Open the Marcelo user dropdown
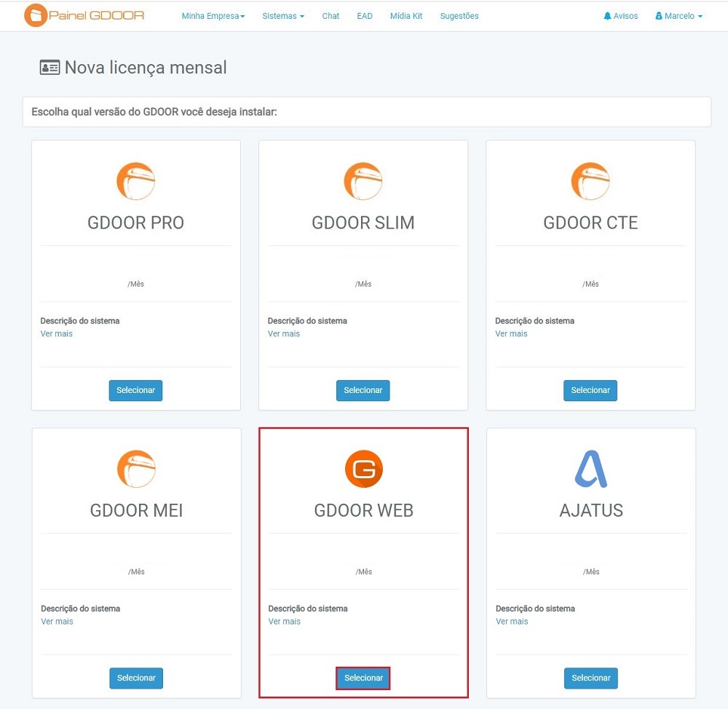728x709 pixels. pyautogui.click(x=678, y=16)
